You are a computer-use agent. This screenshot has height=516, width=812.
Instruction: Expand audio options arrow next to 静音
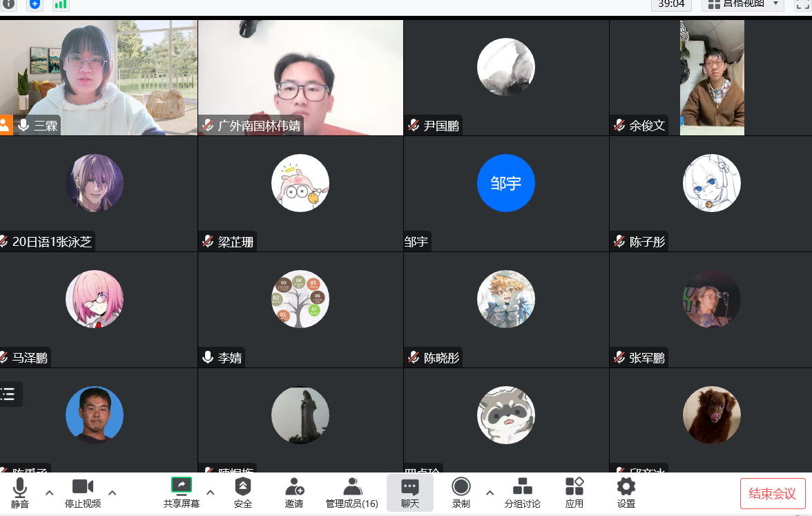[49, 493]
